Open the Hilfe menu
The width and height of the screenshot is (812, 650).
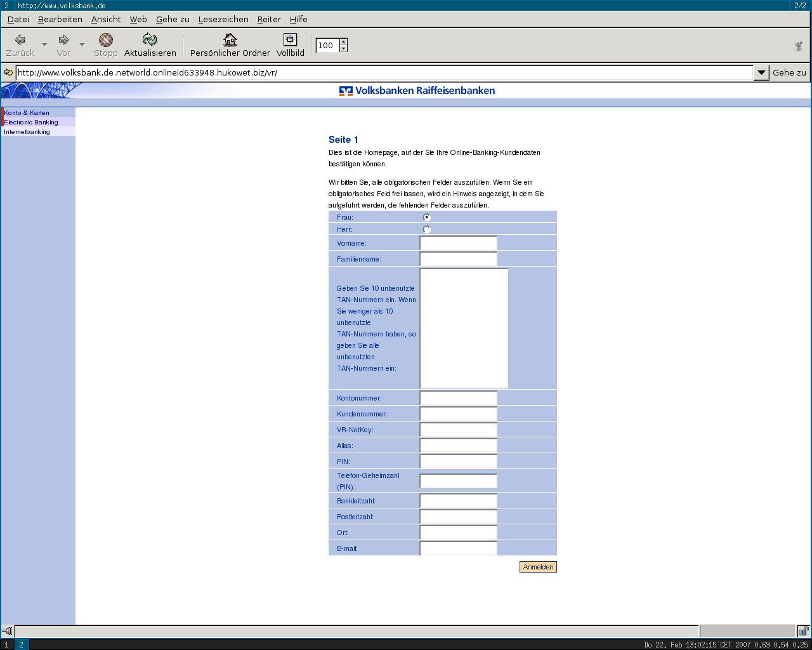coord(299,19)
